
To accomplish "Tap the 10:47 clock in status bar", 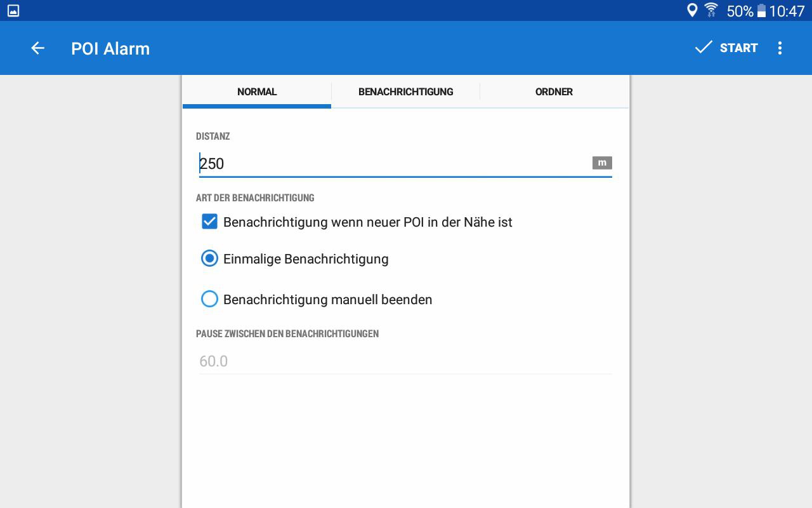I will pos(787,11).
